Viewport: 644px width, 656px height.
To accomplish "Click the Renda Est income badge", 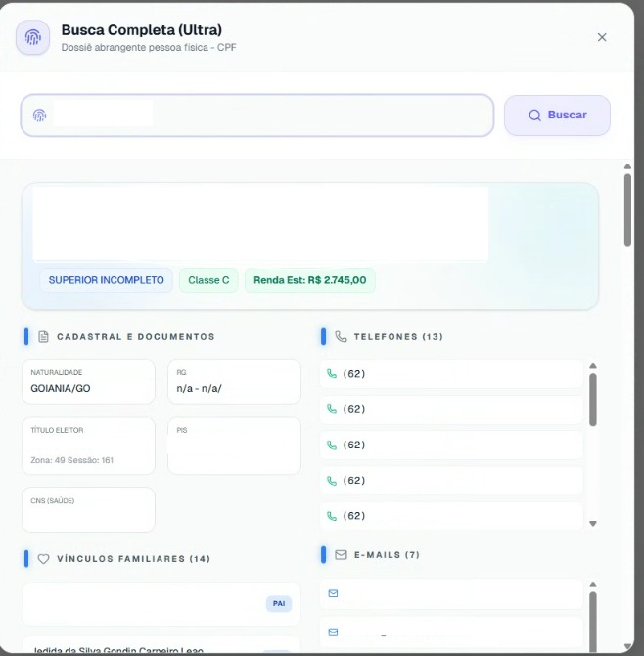I will pos(309,280).
